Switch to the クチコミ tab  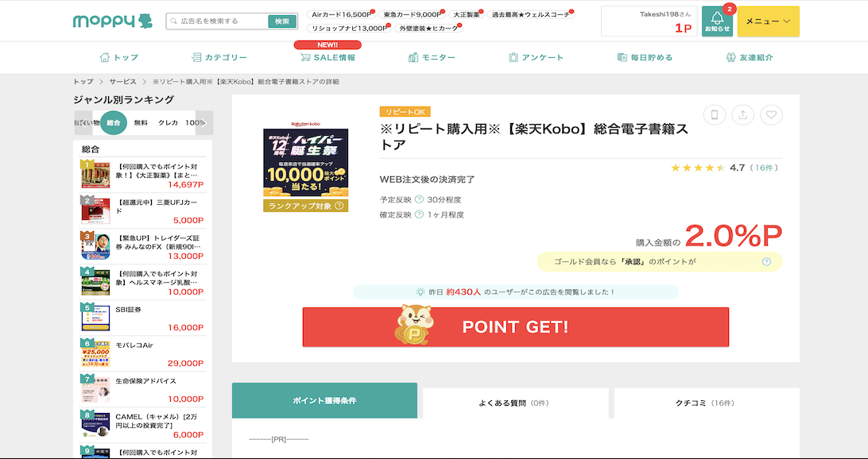[707, 403]
